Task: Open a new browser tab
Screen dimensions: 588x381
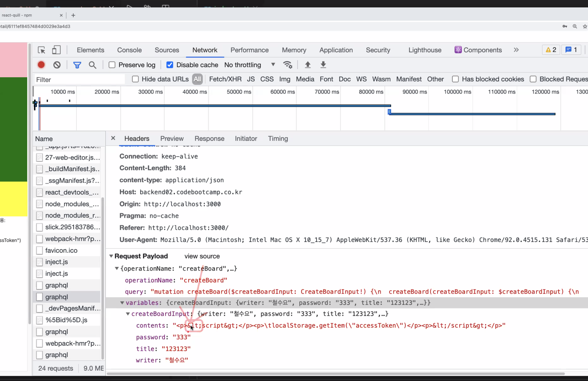Action: click(73, 15)
